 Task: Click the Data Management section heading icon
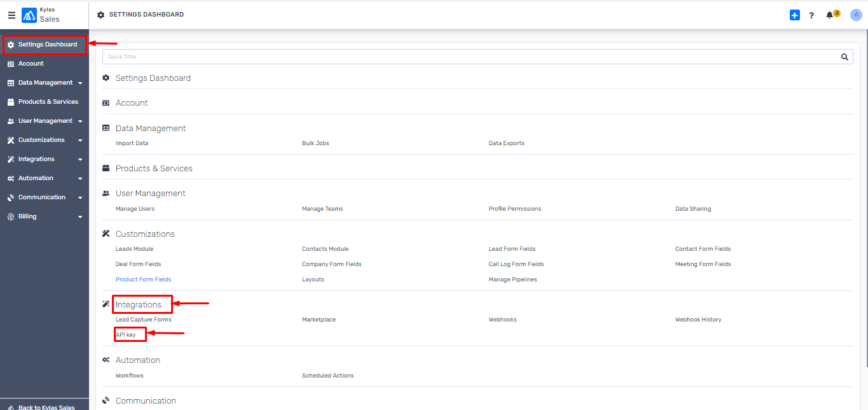(106, 128)
